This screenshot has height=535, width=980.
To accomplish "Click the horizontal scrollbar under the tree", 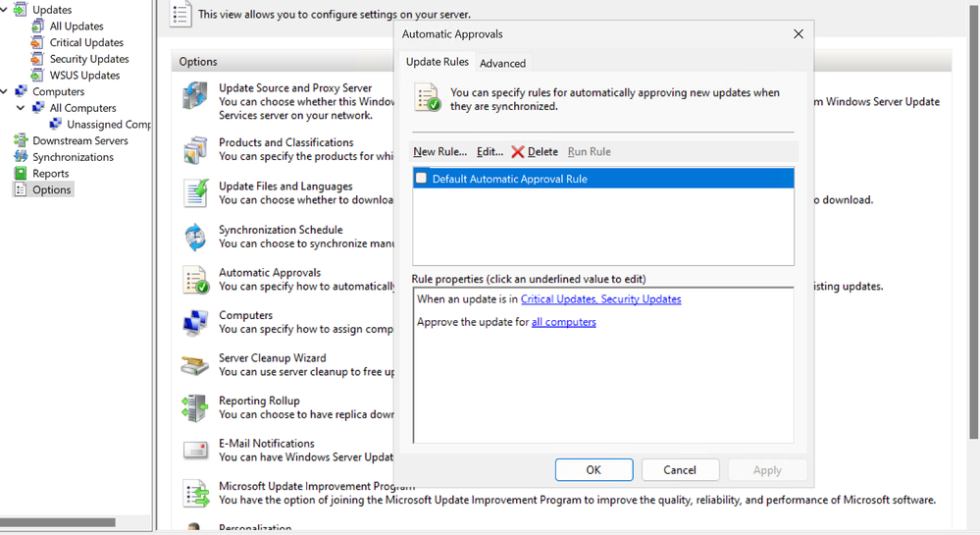I will tap(58, 522).
